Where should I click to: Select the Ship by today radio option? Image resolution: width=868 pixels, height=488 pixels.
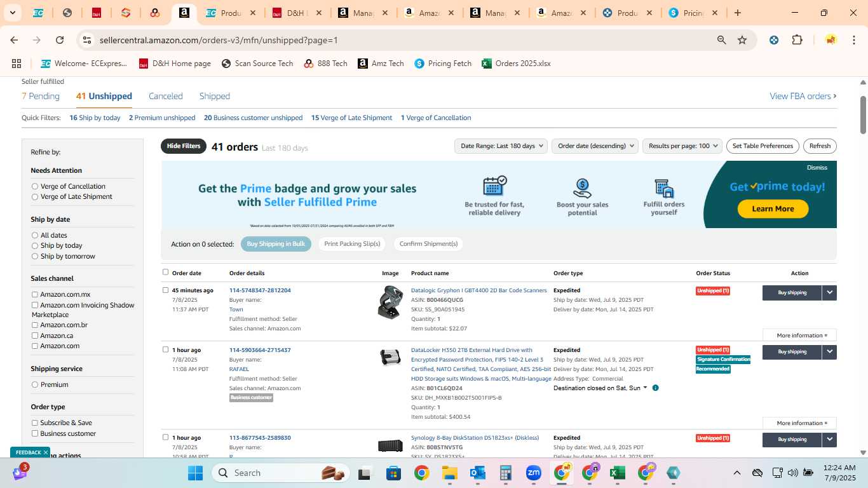[35, 246]
